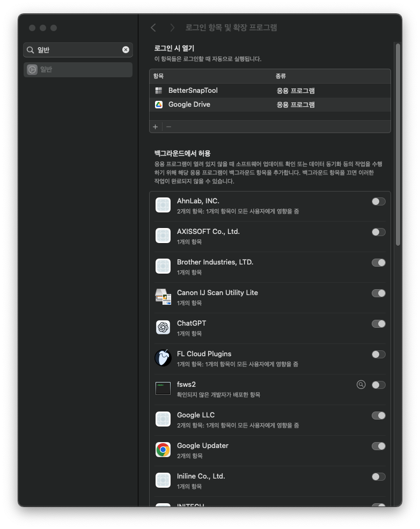Go back with the left chevron

tap(153, 28)
